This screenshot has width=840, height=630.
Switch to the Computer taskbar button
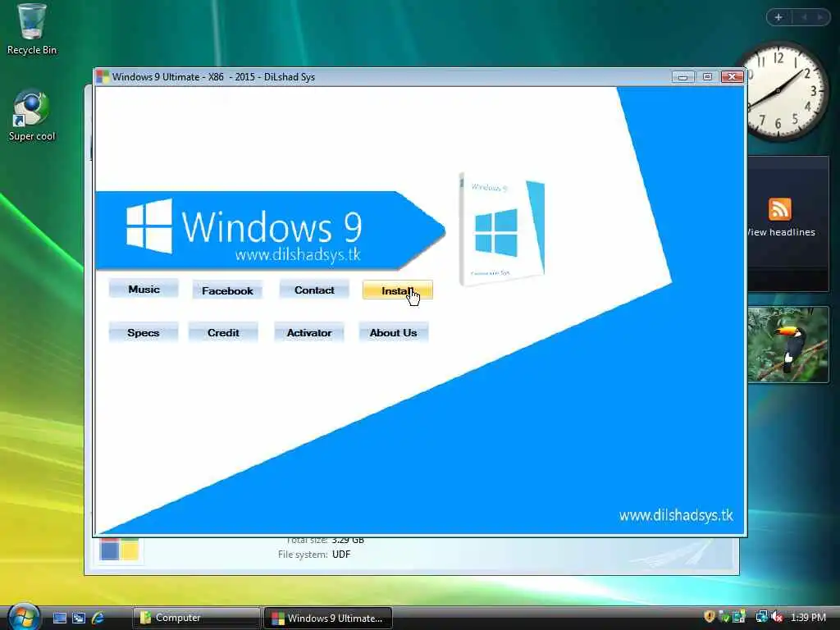[x=196, y=618]
